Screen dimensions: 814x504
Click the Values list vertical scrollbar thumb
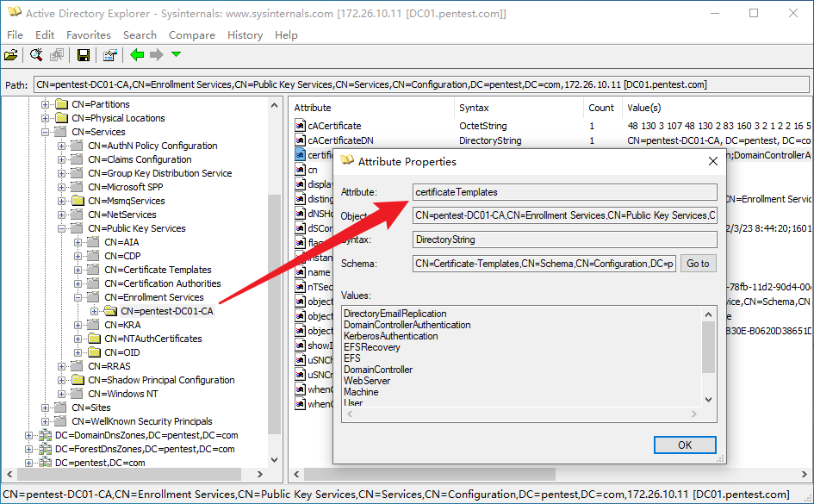tap(708, 346)
